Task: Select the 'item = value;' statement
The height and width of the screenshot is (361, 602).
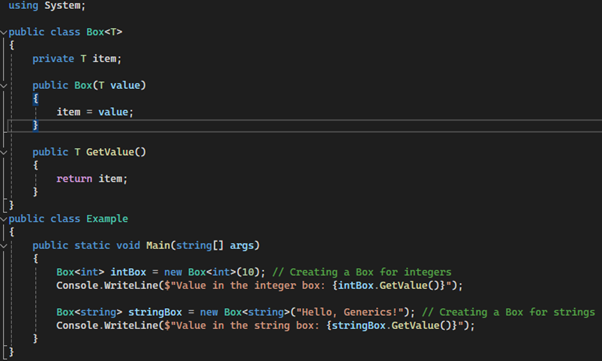Action: pyautogui.click(x=95, y=112)
